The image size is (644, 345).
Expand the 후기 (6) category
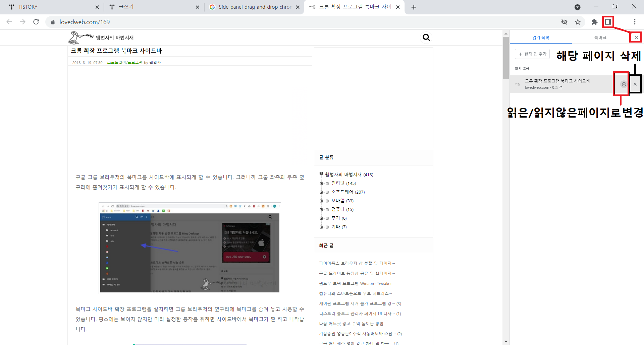[321, 218]
